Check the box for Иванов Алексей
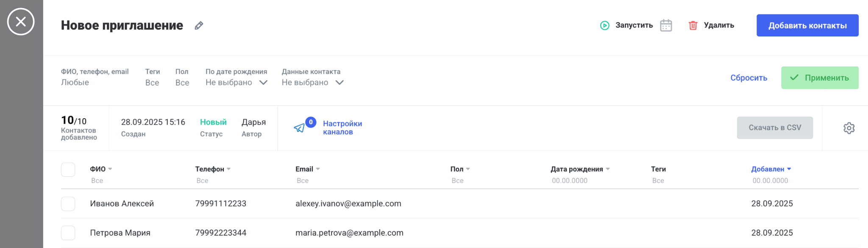The image size is (868, 248). [x=68, y=204]
